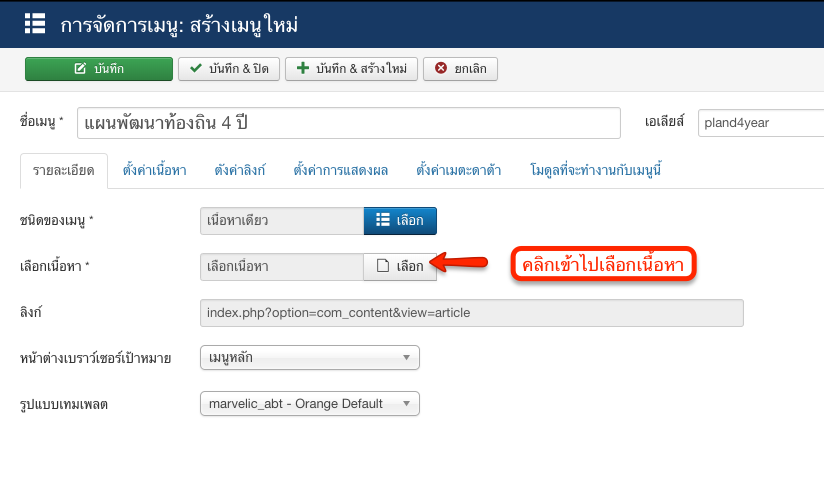Click the เอเลียส alias input field
824x504 pixels.
click(760, 123)
